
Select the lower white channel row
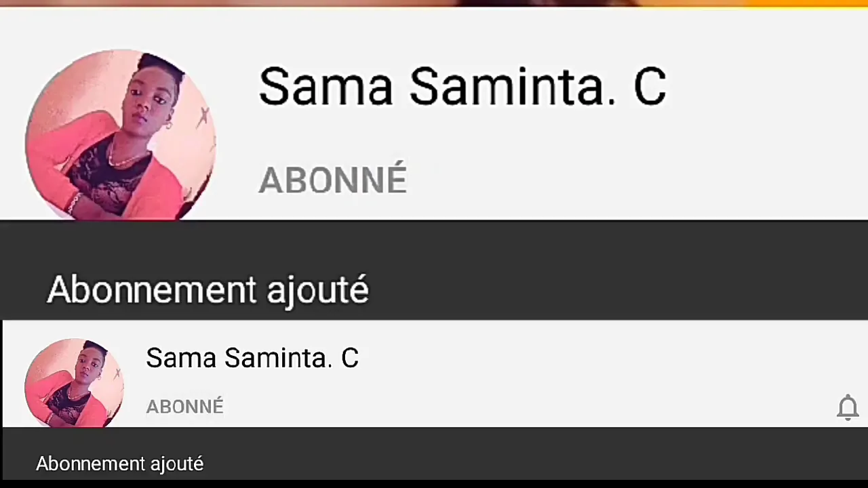click(434, 373)
